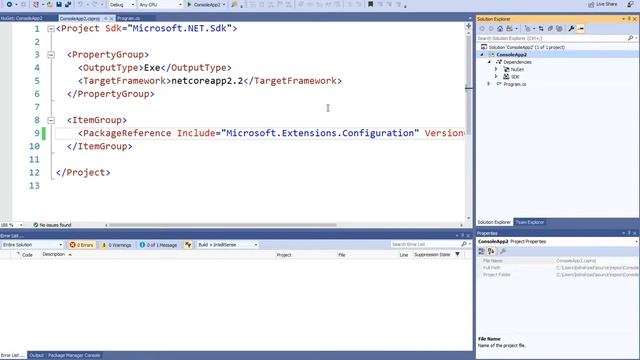Sort Error List by Code column
Image resolution: width=640 pixels, height=360 pixels.
(x=27, y=255)
